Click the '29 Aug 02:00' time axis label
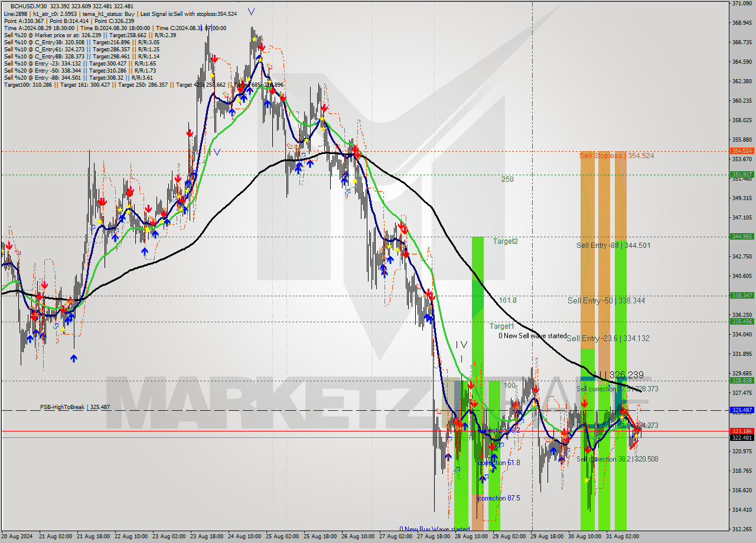The height and width of the screenshot is (543, 756). tap(510, 537)
